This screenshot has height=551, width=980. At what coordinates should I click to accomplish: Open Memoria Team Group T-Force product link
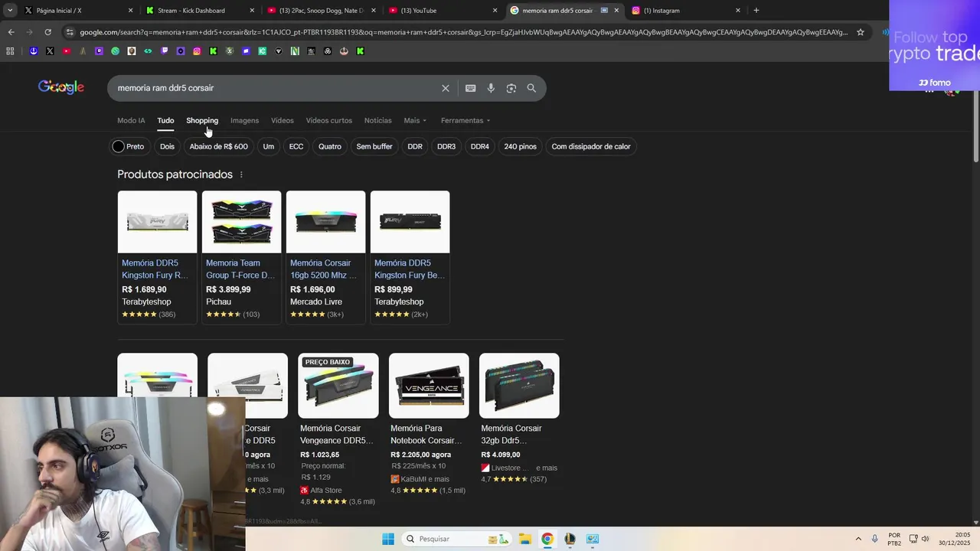pos(240,269)
